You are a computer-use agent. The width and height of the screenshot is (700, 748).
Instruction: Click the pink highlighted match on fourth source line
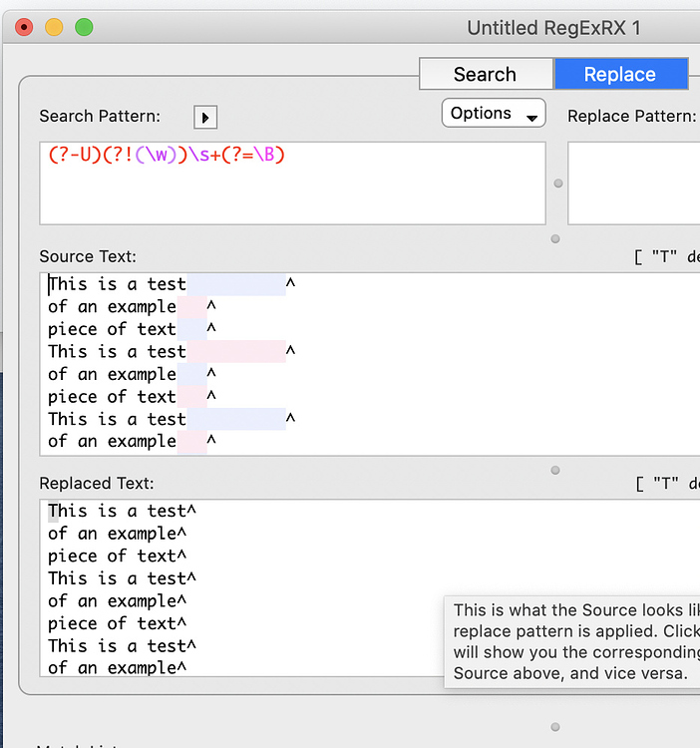[236, 352]
